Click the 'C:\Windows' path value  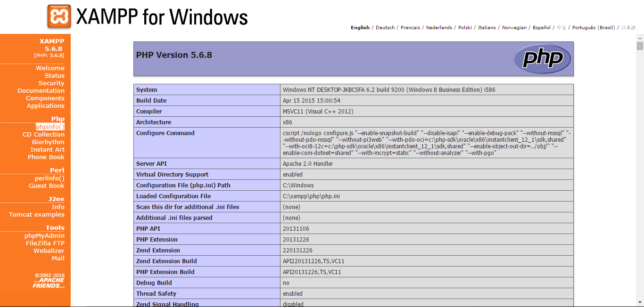point(298,186)
